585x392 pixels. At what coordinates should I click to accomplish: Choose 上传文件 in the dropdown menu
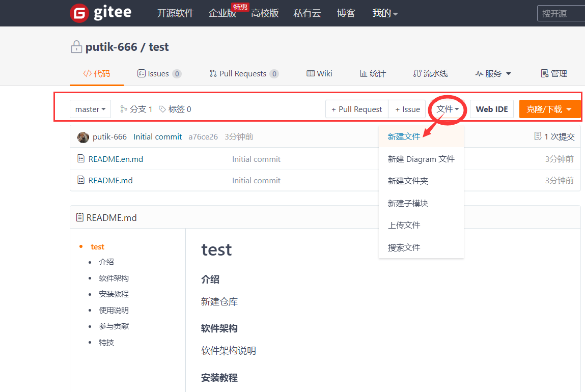(404, 225)
